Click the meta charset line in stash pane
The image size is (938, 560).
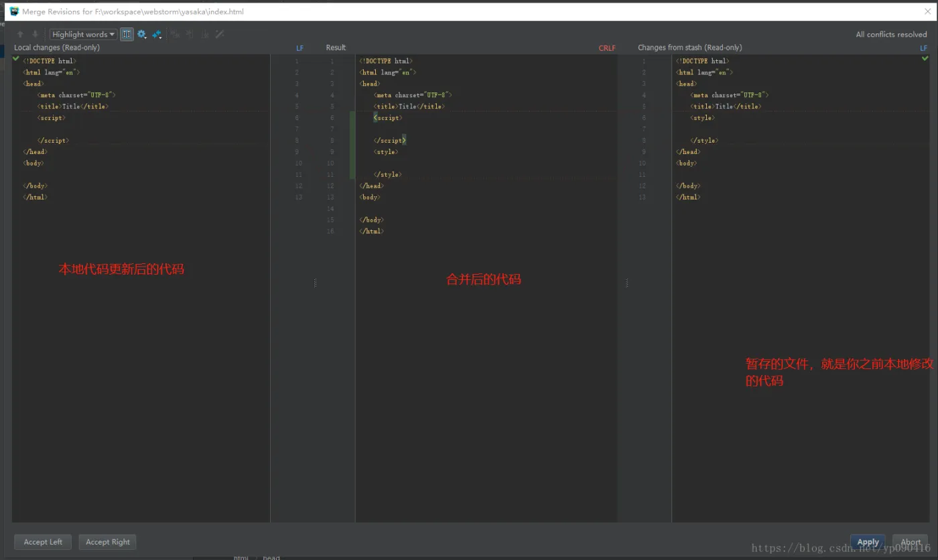click(729, 95)
